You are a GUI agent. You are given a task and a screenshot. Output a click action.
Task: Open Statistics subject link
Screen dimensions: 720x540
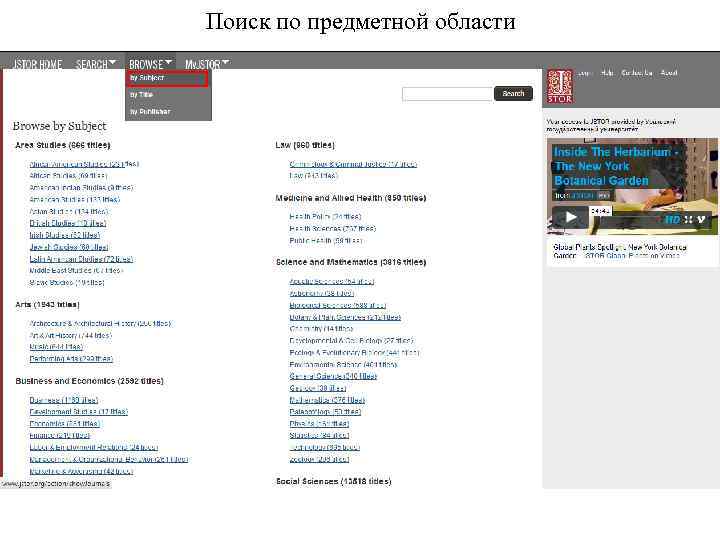[x=319, y=435]
